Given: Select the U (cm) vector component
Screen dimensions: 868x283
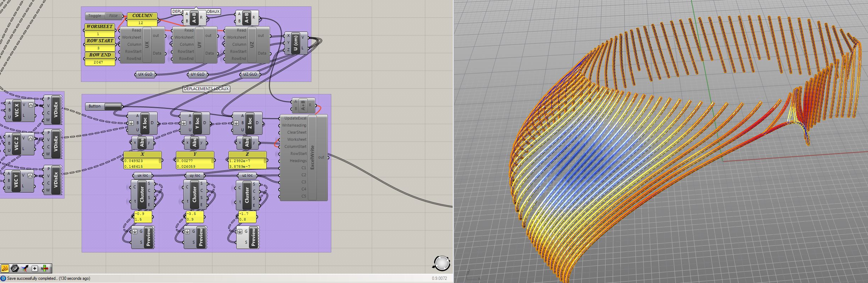Looking at the screenshot, I should click(295, 43).
